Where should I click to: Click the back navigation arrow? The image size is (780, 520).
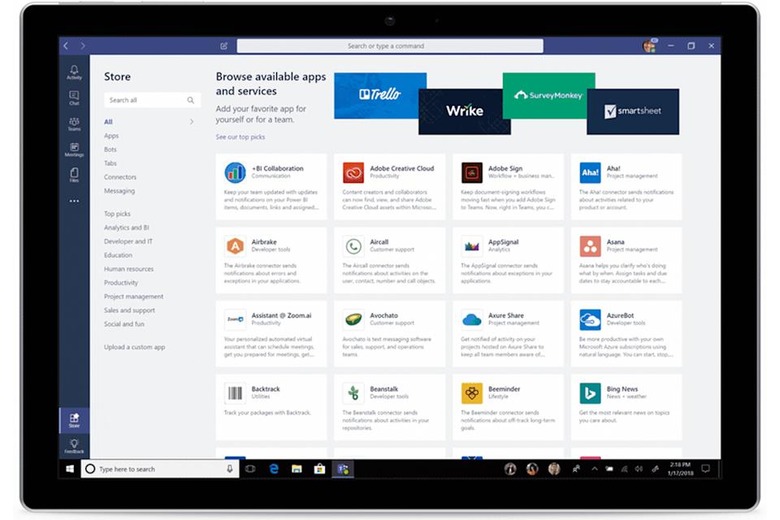coord(67,46)
